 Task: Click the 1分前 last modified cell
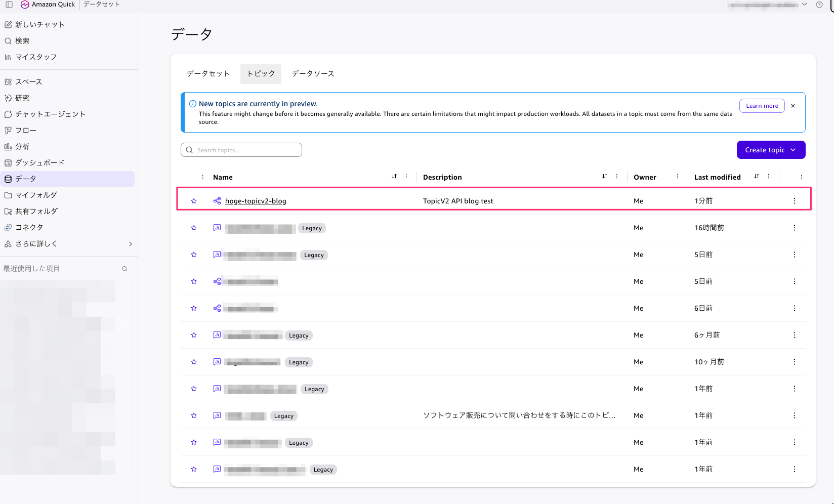pos(703,201)
